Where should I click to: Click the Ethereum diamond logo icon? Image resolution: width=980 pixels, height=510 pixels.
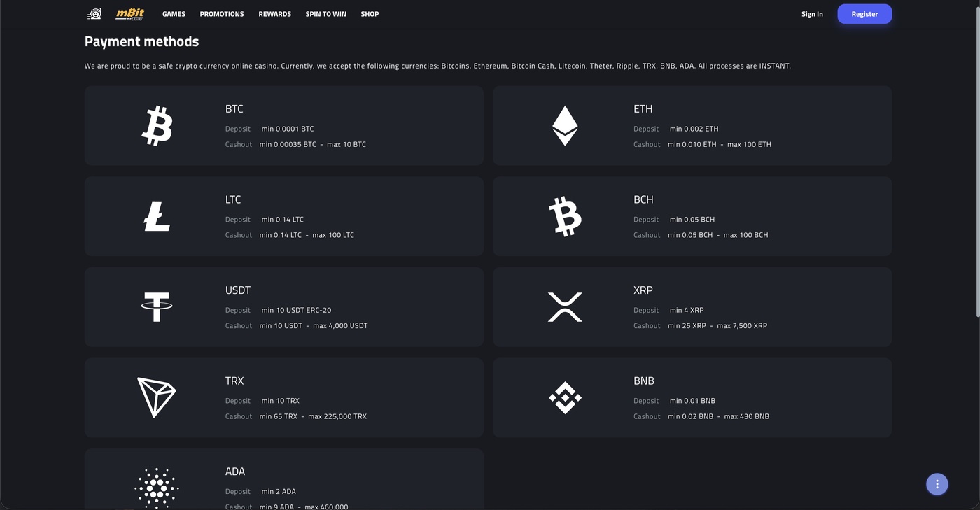click(x=565, y=126)
